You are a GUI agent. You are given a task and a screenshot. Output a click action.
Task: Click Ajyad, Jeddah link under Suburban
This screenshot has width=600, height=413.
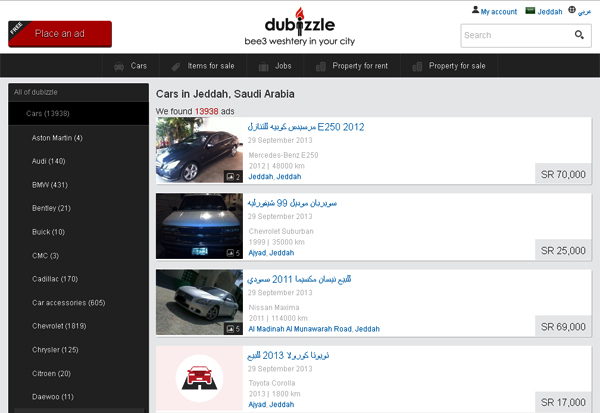click(x=271, y=253)
